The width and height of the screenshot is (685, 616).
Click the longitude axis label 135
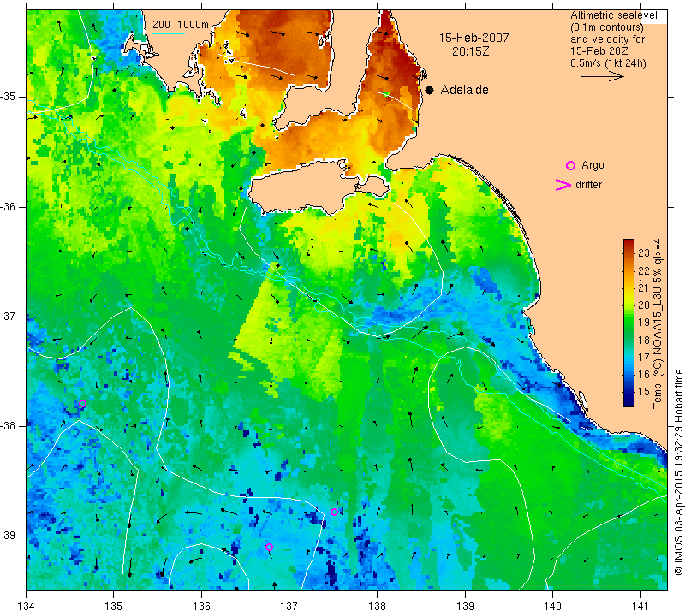[114, 606]
